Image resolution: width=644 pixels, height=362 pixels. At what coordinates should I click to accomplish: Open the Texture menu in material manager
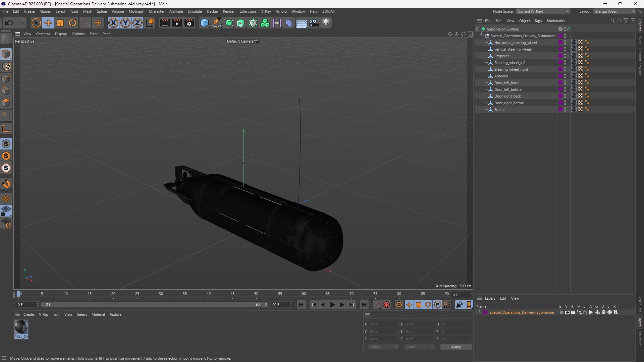point(115,314)
